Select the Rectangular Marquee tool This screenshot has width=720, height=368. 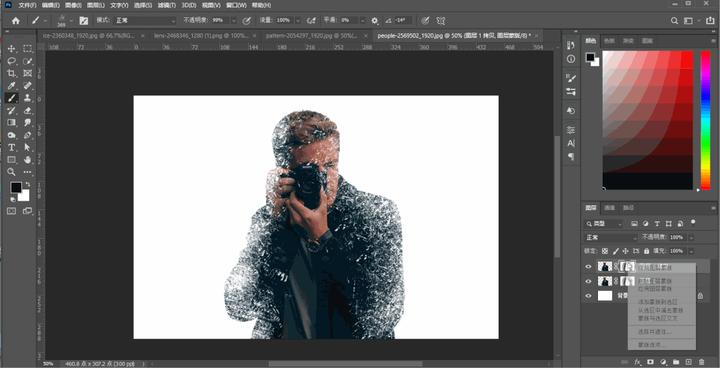click(x=28, y=49)
